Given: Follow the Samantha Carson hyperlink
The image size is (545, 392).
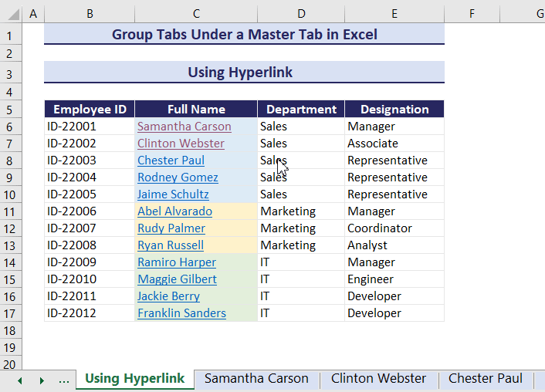Looking at the screenshot, I should pos(184,127).
